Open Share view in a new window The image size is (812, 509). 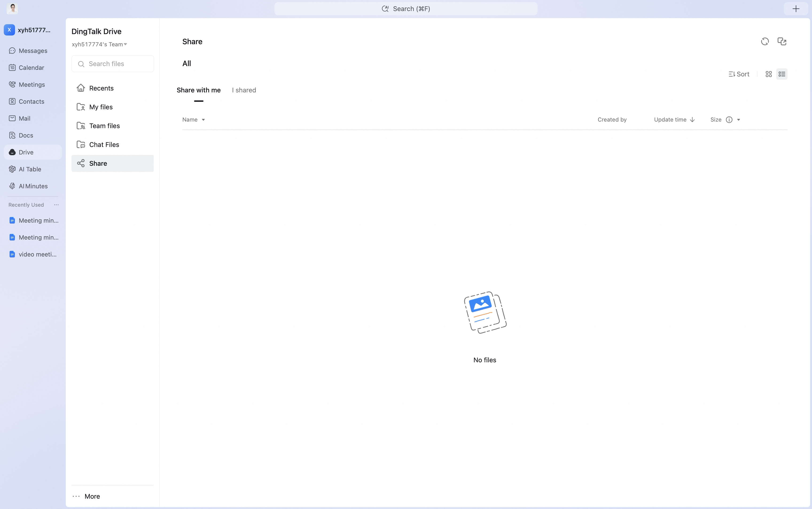click(782, 41)
